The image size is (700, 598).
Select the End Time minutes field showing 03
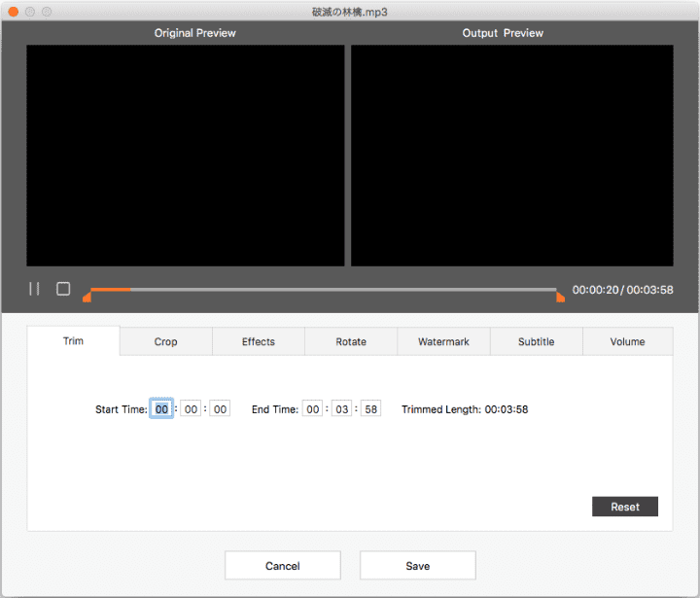(341, 408)
